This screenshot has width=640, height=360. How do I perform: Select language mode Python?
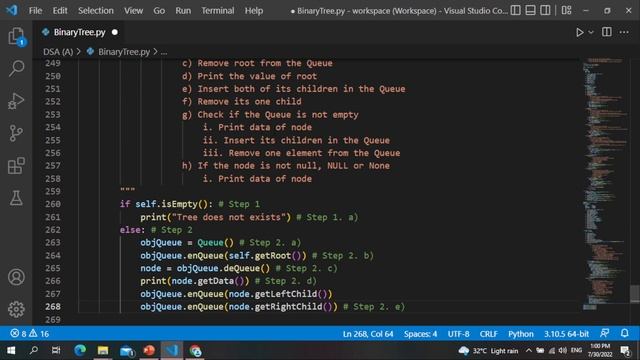520,334
